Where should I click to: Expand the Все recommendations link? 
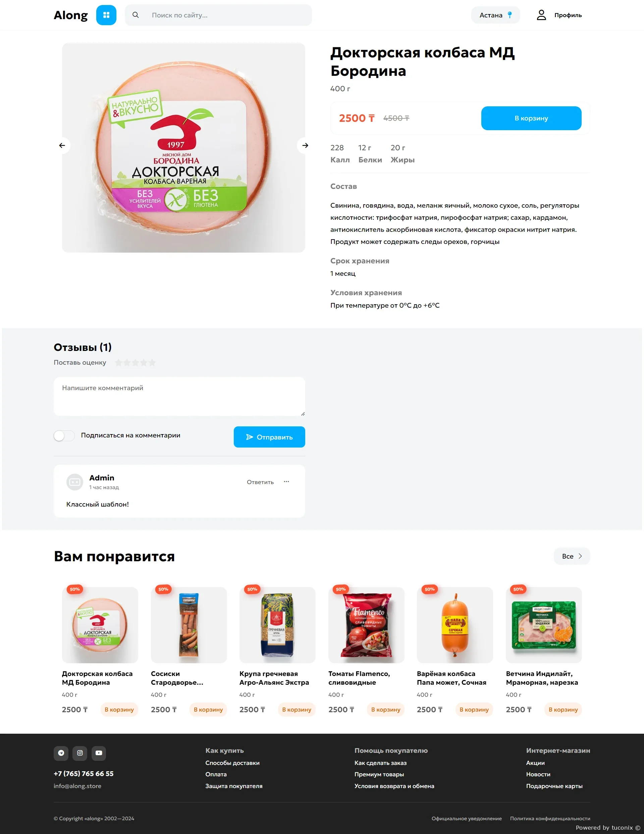point(572,556)
